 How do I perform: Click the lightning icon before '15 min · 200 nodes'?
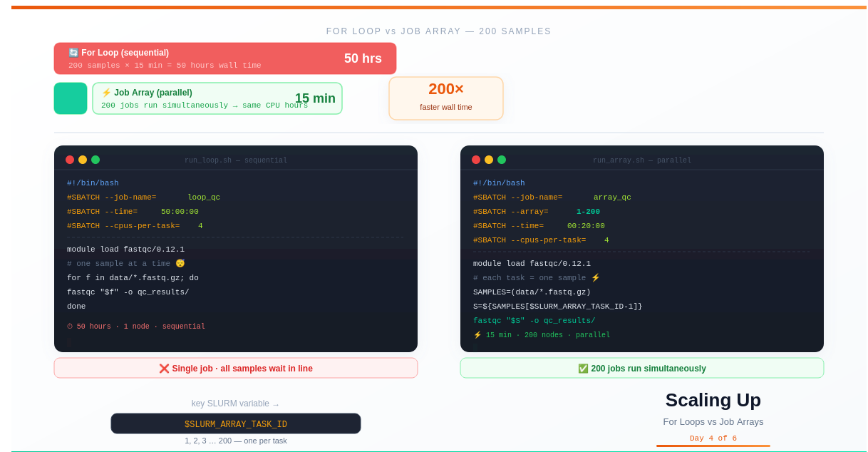[x=477, y=335]
